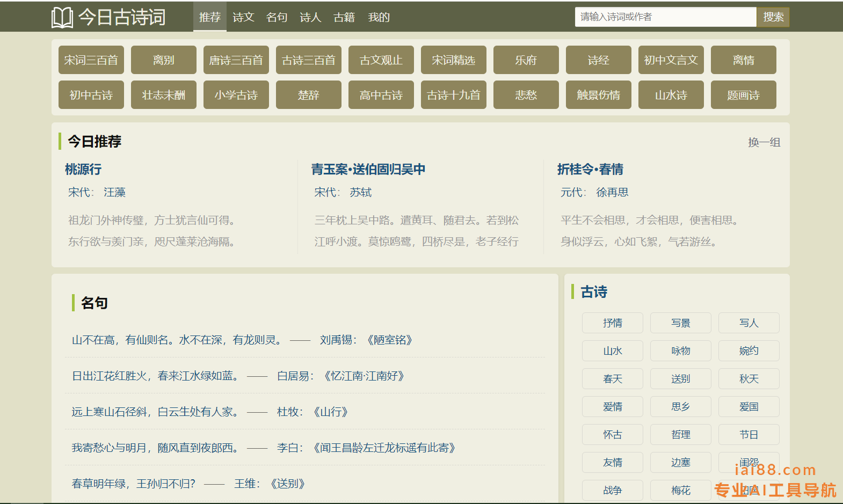Select the 离别 category button
843x504 pixels.
[x=164, y=60]
